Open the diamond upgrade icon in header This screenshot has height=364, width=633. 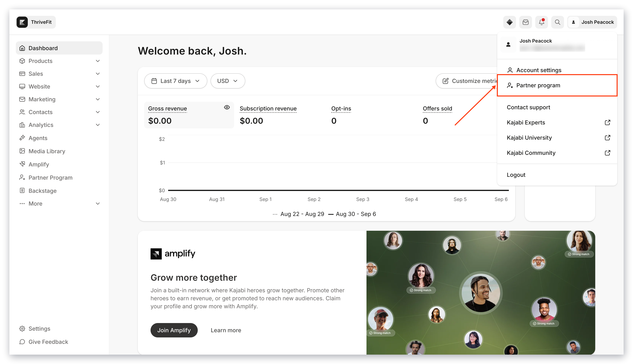(509, 22)
